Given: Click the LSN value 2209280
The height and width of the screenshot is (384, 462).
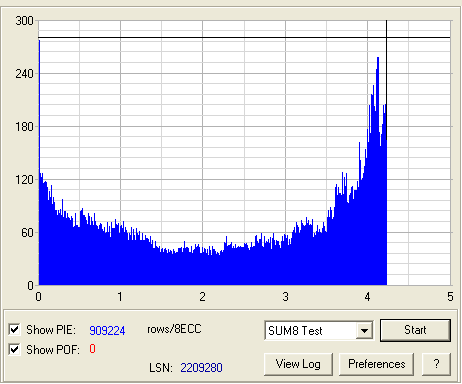Looking at the screenshot, I should [x=201, y=368].
